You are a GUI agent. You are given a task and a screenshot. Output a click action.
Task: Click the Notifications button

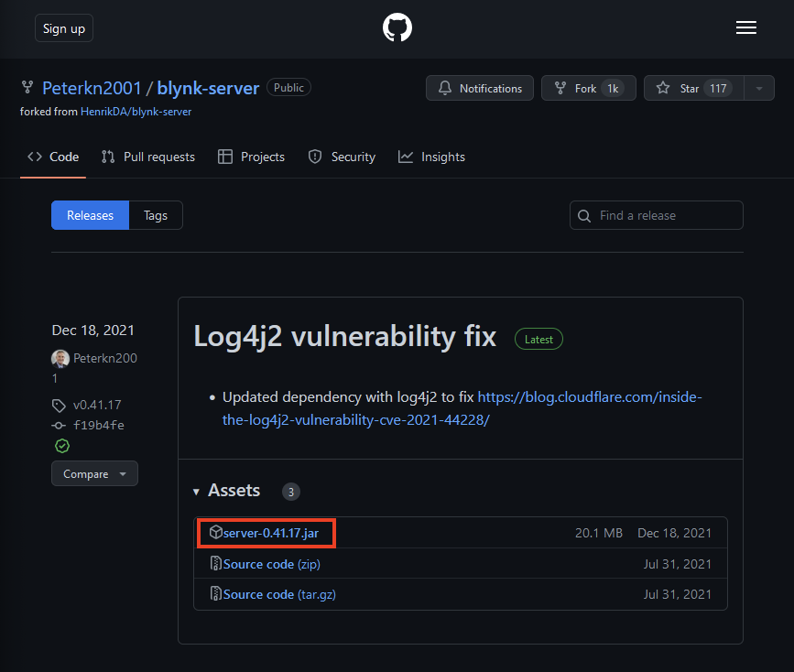tap(480, 88)
